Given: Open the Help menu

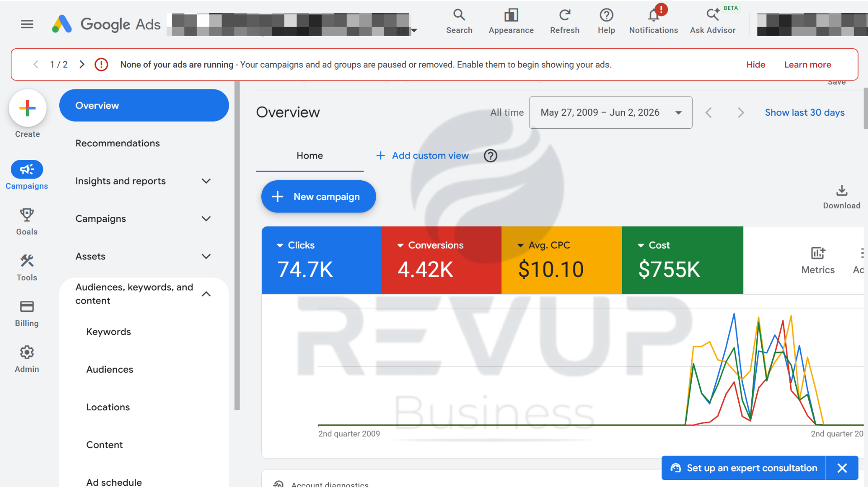Looking at the screenshot, I should [606, 21].
